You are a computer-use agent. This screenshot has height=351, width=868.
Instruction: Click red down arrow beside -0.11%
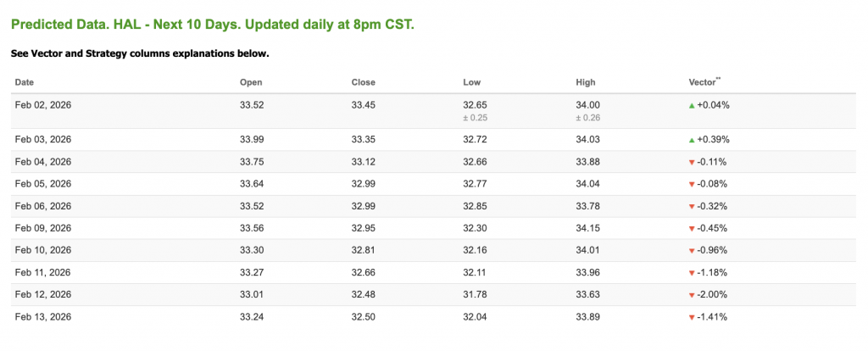click(692, 162)
